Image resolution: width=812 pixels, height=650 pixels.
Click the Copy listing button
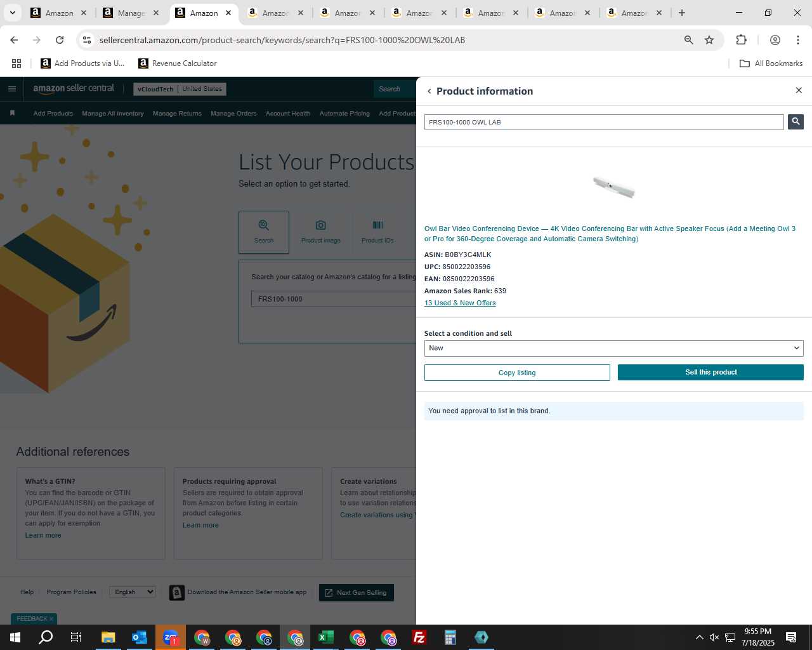(517, 373)
